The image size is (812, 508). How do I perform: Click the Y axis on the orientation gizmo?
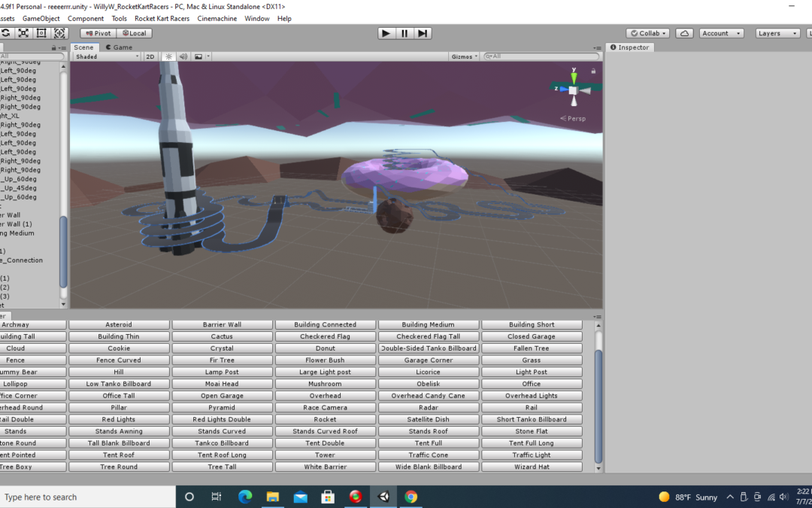click(x=574, y=77)
